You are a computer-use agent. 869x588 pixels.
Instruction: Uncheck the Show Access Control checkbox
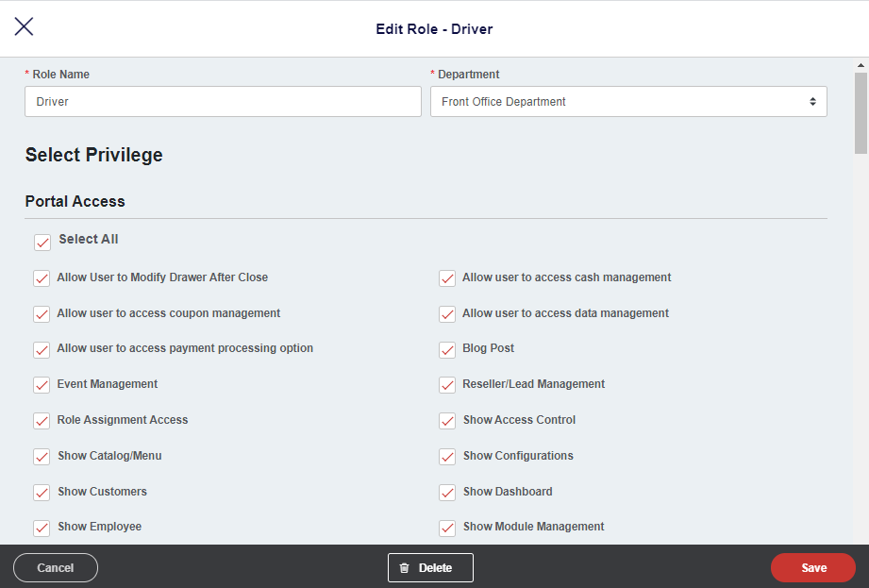[x=447, y=421]
